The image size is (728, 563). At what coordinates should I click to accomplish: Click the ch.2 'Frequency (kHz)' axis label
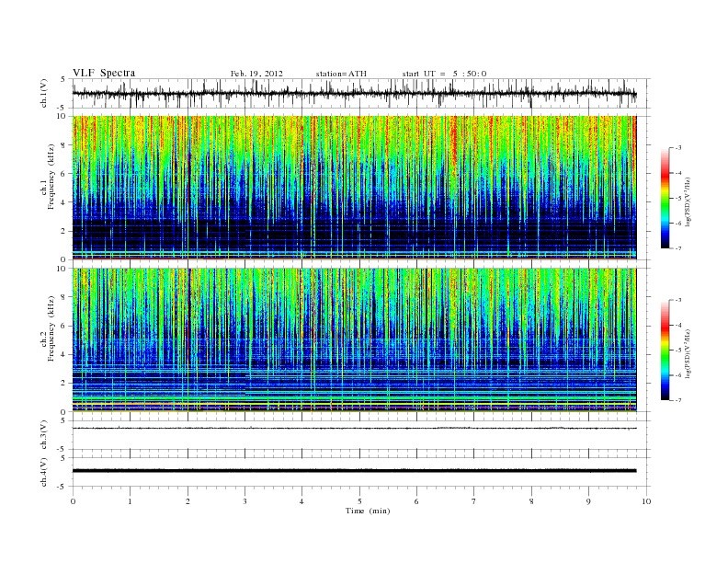[x=51, y=327]
